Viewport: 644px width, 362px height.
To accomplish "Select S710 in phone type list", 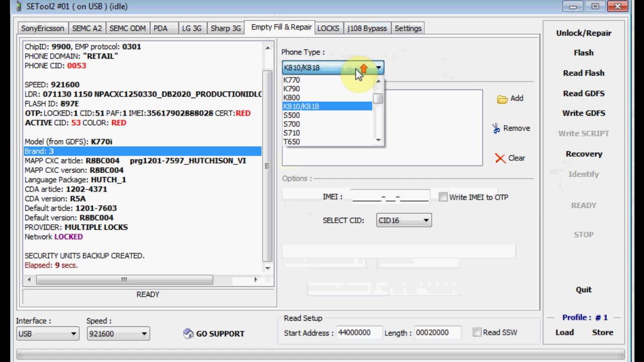I will (x=327, y=133).
